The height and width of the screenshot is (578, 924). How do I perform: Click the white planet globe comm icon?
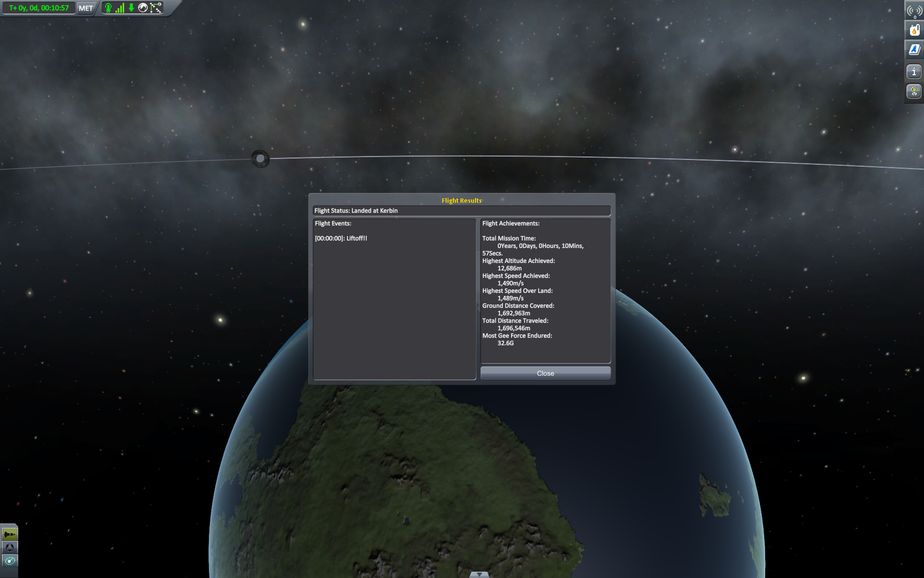(x=143, y=8)
